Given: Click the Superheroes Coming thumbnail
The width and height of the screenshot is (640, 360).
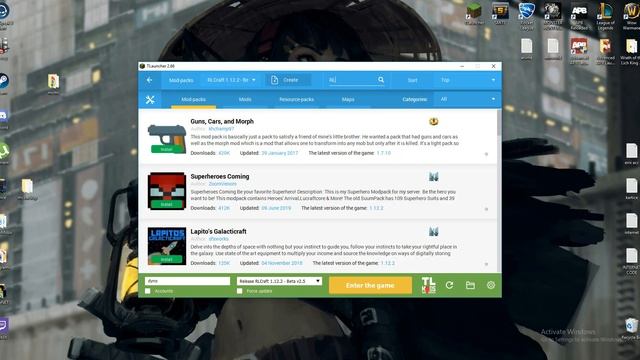Looking at the screenshot, I should coord(167,191).
